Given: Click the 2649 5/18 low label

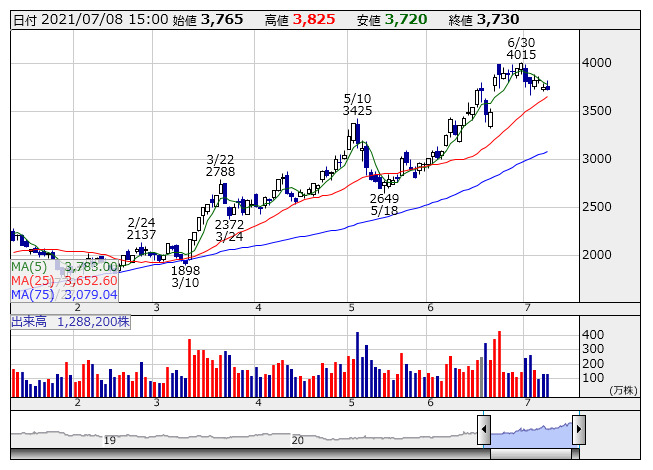Looking at the screenshot, I should point(384,204).
